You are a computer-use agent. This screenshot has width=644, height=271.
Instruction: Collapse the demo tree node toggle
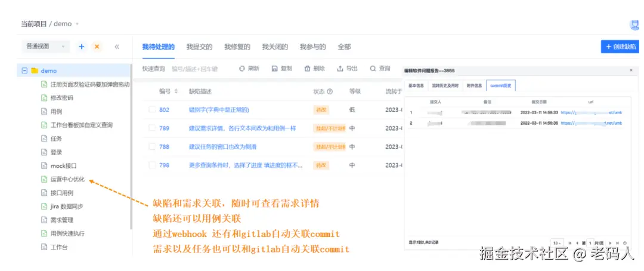tap(24, 70)
